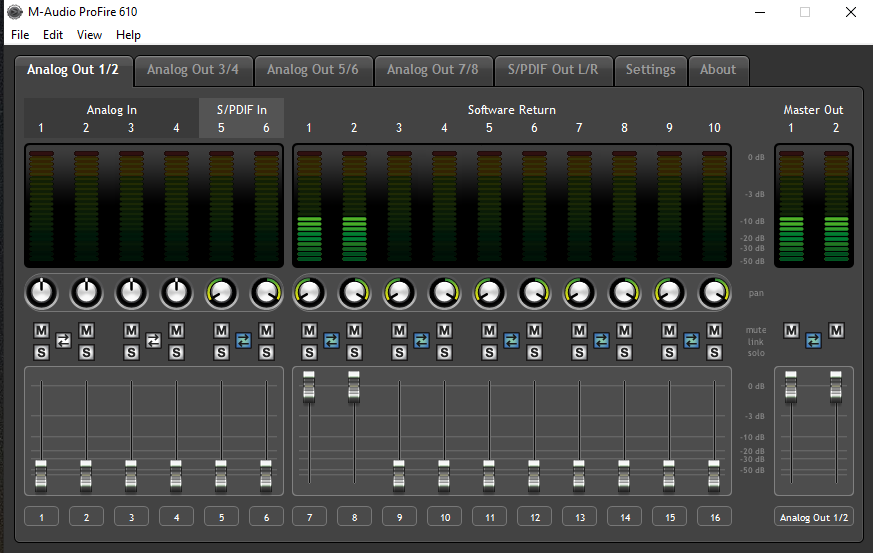Mute Software Return channel 1
This screenshot has height=553, width=873.
tap(310, 331)
